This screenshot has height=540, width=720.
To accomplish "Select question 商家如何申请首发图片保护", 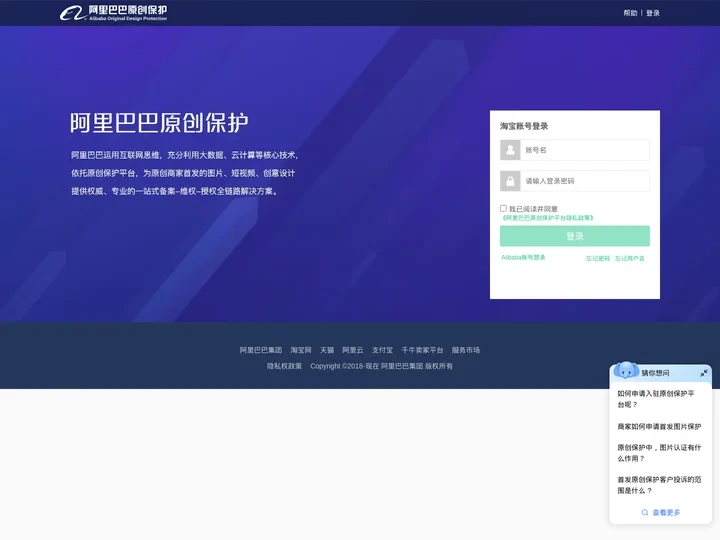I will coord(659,427).
